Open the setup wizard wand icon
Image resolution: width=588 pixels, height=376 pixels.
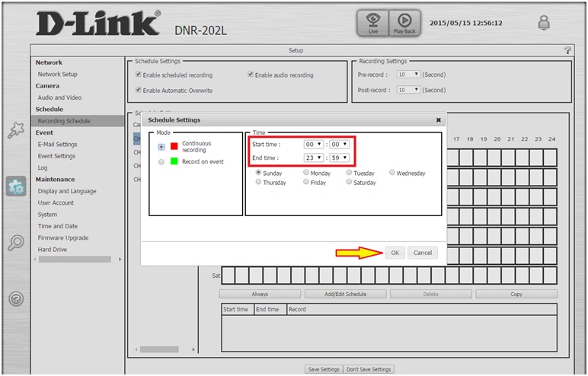pyautogui.click(x=15, y=130)
